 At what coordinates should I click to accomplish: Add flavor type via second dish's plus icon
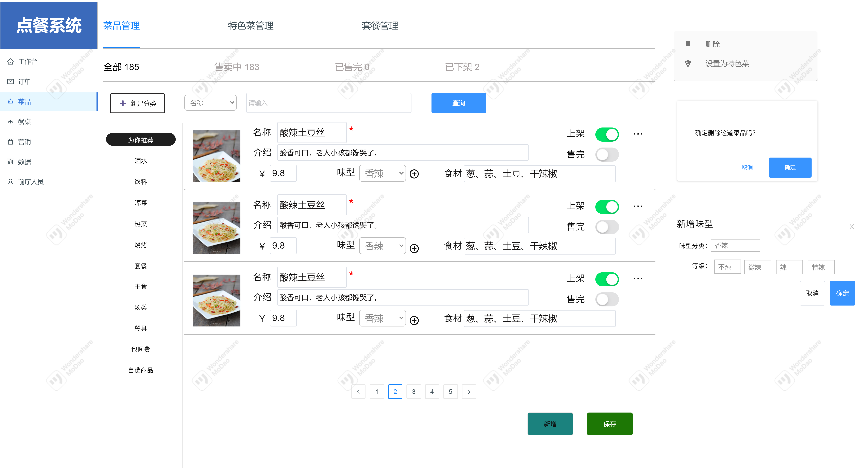pyautogui.click(x=414, y=248)
